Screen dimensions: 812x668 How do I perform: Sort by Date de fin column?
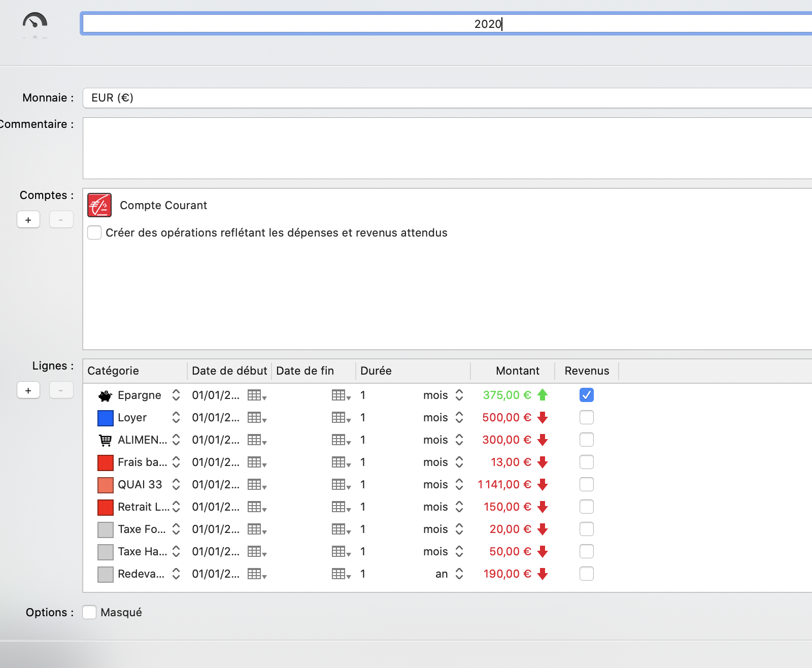coord(314,371)
